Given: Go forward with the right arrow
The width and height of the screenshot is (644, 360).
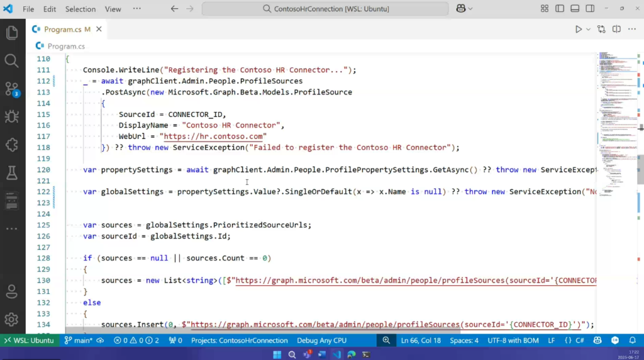Looking at the screenshot, I should (x=190, y=9).
